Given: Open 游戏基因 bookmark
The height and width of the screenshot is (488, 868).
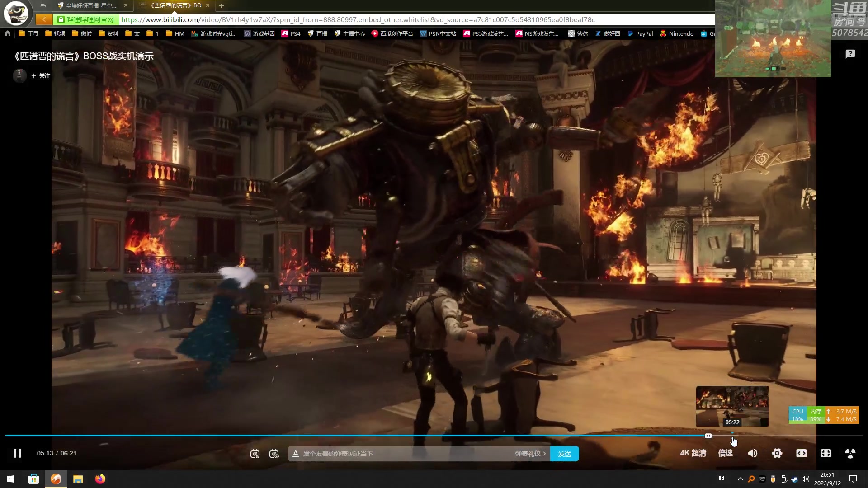Looking at the screenshot, I should (259, 33).
